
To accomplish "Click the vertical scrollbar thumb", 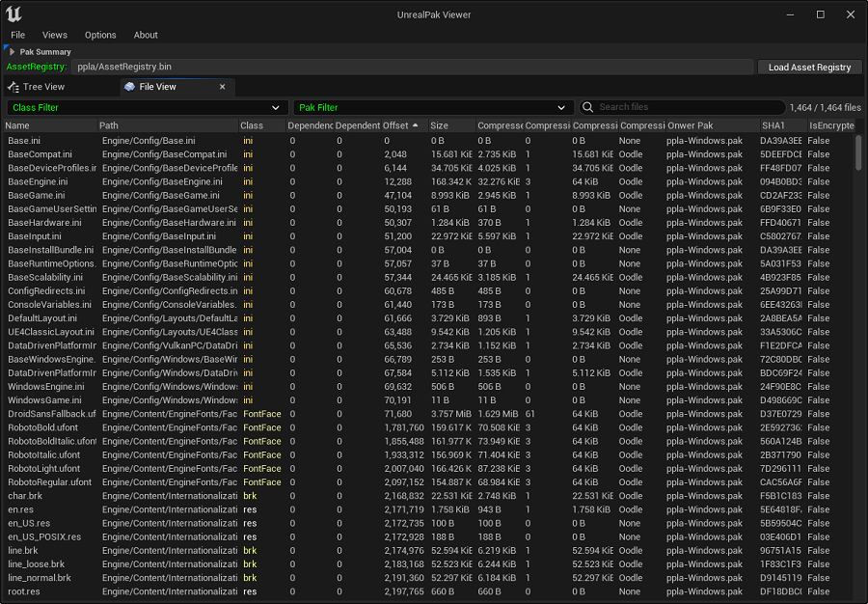I will (x=858, y=152).
